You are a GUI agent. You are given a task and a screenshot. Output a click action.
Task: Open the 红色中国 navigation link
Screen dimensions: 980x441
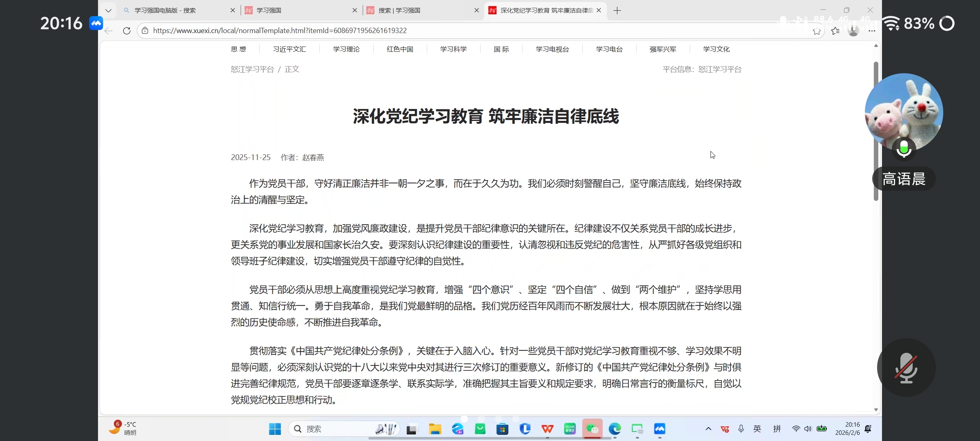coord(400,49)
